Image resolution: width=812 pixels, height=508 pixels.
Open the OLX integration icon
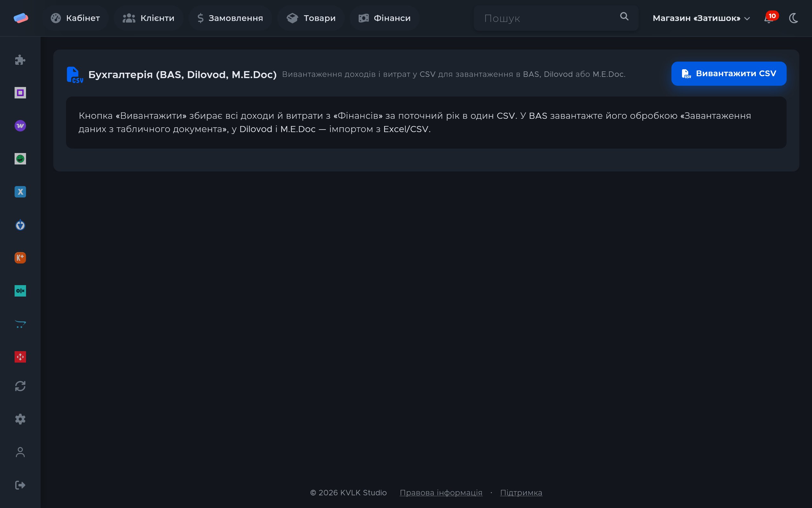click(20, 291)
